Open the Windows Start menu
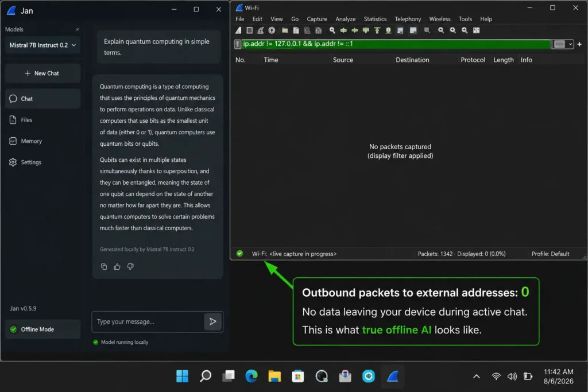This screenshot has width=588, height=392. click(182, 376)
